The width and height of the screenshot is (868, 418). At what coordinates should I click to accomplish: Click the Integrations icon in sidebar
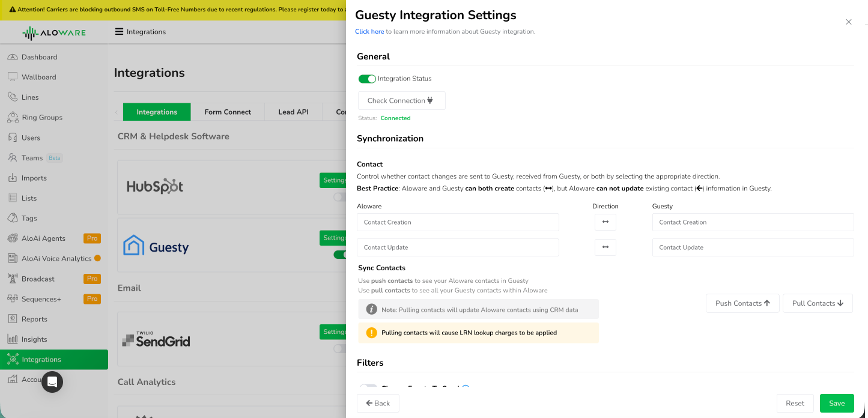click(12, 359)
